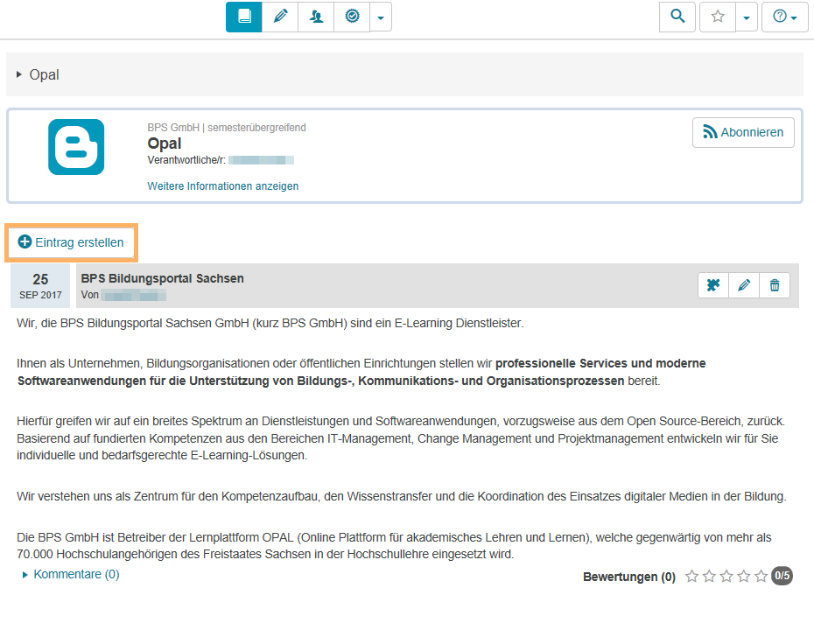
Task: Click the Eintrag erstellen button
Action: 71,243
